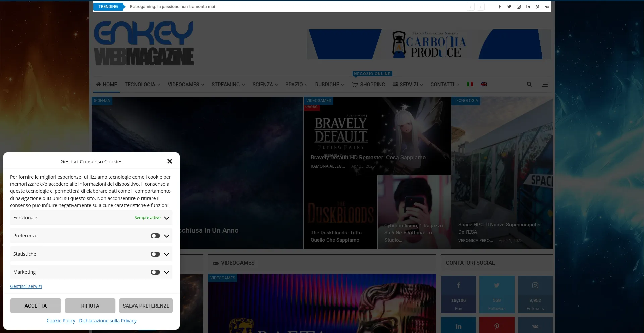
Task: Close the cookie consent dialog
Action: point(170,161)
